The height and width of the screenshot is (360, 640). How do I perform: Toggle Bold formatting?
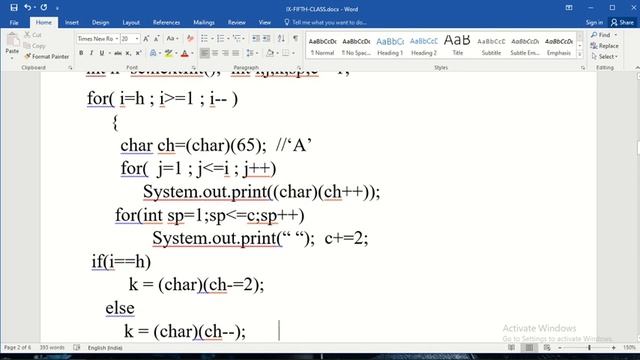point(81,53)
